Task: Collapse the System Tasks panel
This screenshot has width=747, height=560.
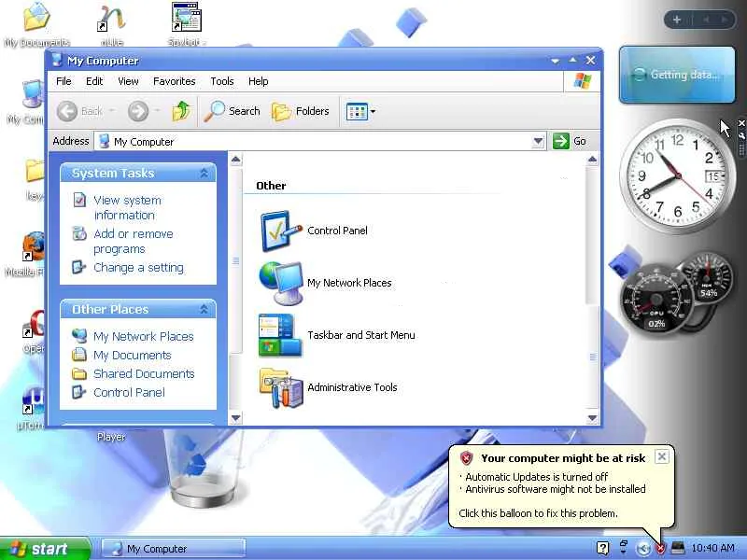Action: point(204,173)
